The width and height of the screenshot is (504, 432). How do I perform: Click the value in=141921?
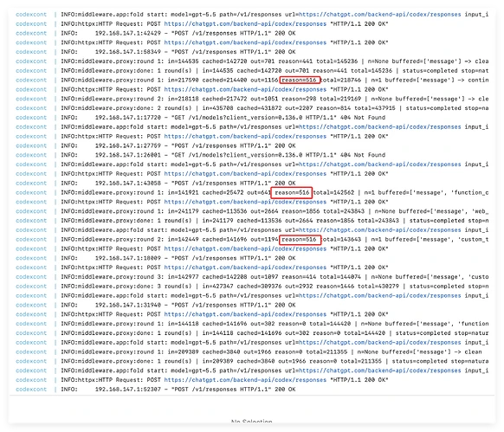184,192
